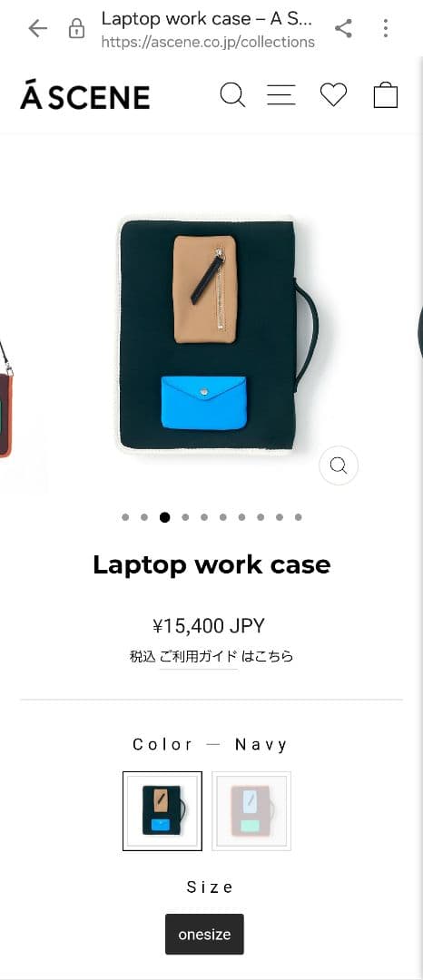Open the ご利用ガイド usage guide link
This screenshot has width=423, height=980.
pos(198,656)
